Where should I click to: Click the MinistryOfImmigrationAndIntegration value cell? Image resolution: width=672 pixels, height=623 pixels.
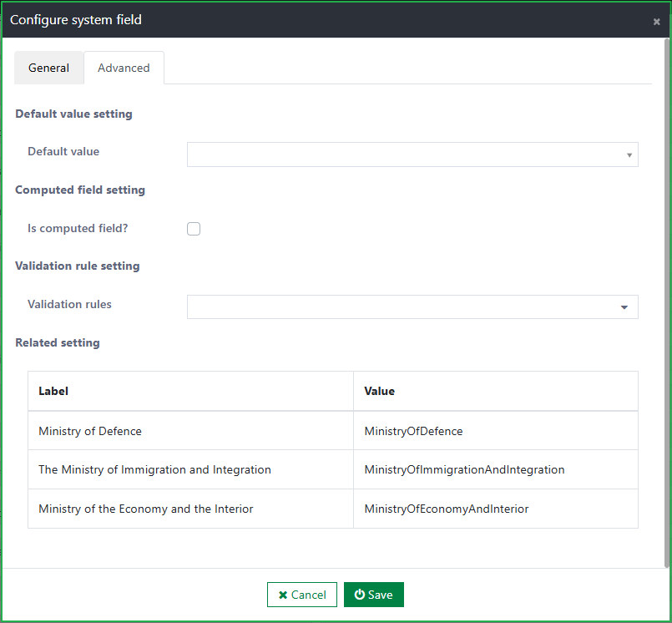[496, 470]
